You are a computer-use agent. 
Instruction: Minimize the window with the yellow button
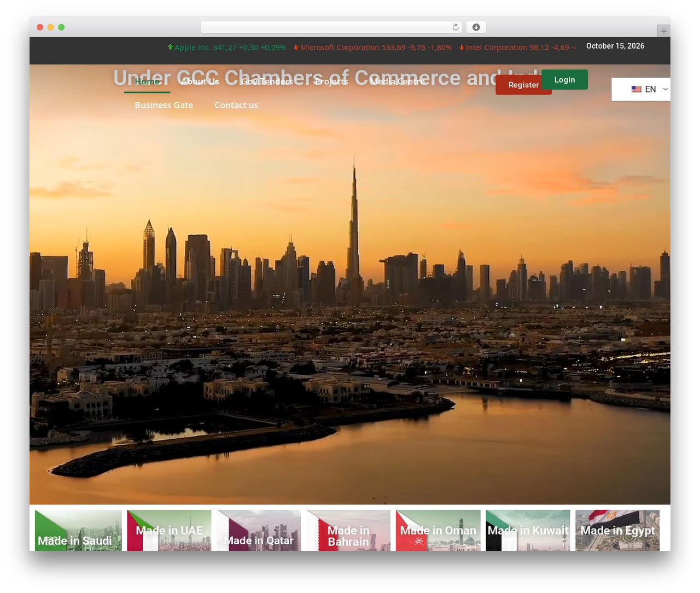pyautogui.click(x=51, y=27)
